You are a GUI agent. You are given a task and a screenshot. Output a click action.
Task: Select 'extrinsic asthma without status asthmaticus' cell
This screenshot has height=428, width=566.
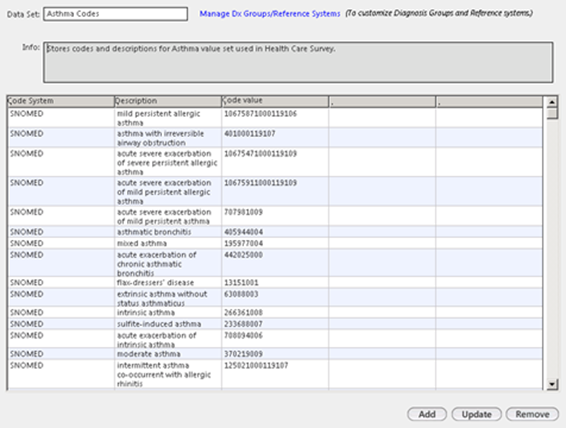pos(167,298)
